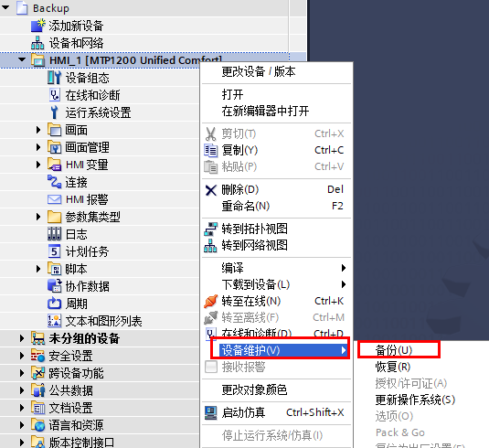The width and height of the screenshot is (489, 448).
Task: Click the 周期 cycles icon
Action: point(54,304)
